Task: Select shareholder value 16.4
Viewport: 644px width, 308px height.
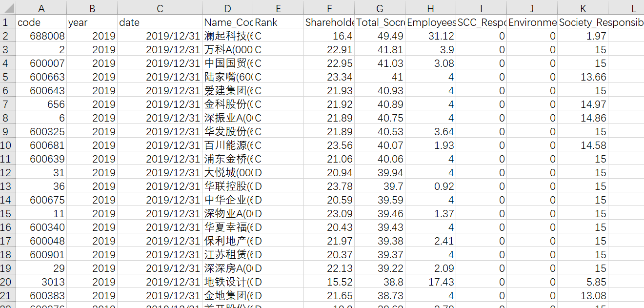Action: point(329,36)
